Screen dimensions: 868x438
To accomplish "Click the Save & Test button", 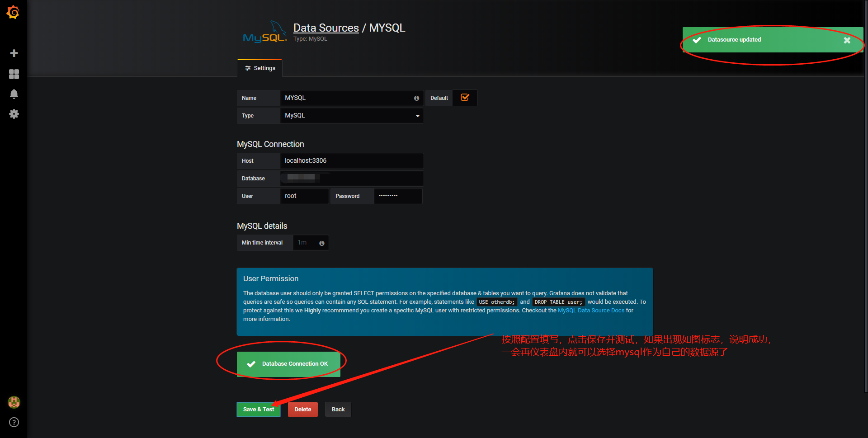I will 259,410.
